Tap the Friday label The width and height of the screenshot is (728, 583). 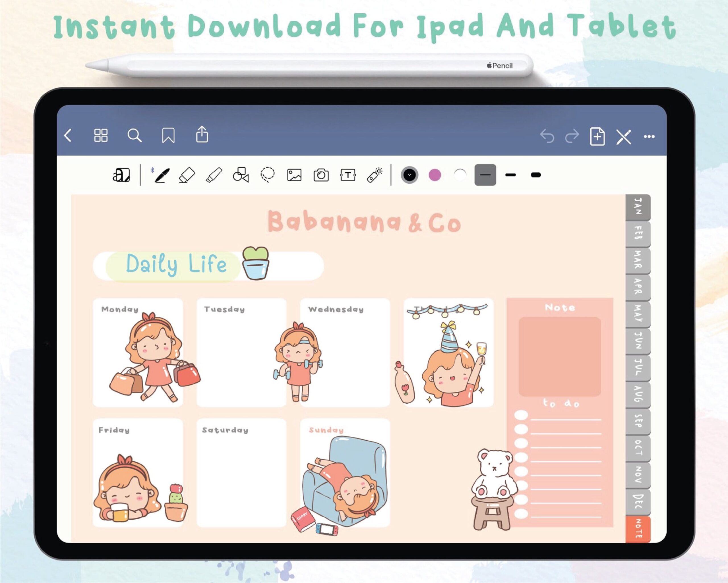click(114, 430)
